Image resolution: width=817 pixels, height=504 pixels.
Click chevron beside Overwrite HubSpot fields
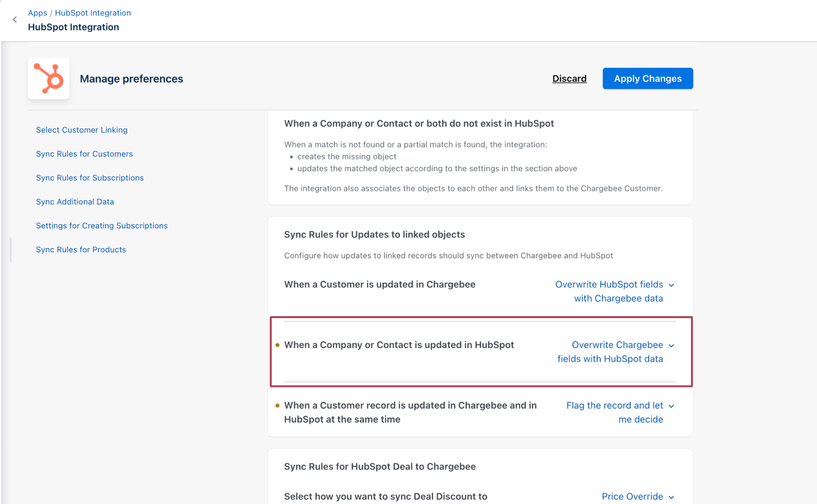tap(671, 285)
